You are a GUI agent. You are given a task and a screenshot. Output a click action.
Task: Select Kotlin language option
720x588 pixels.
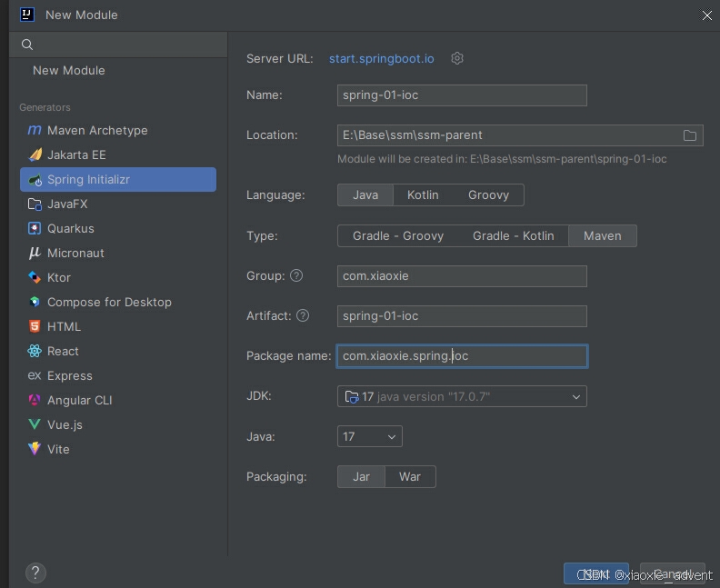tap(423, 195)
